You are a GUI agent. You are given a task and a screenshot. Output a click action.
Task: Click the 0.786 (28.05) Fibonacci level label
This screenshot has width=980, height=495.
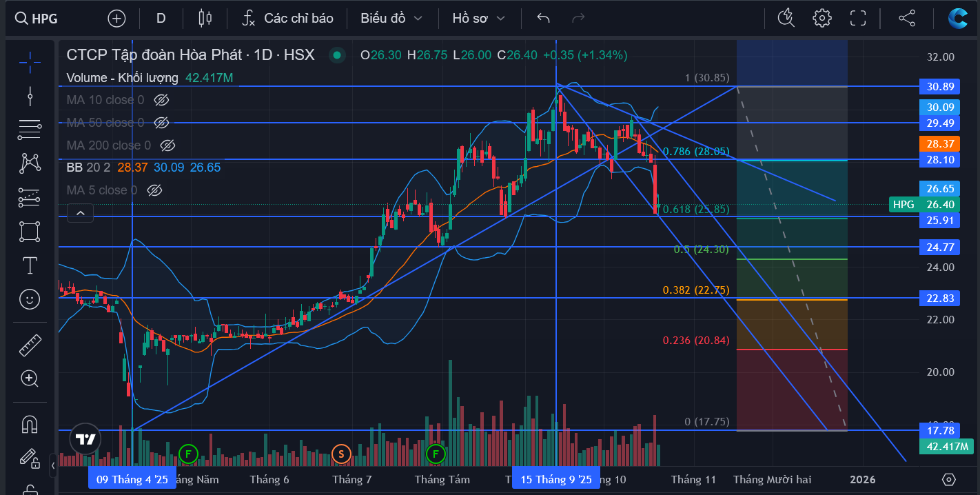(x=695, y=151)
